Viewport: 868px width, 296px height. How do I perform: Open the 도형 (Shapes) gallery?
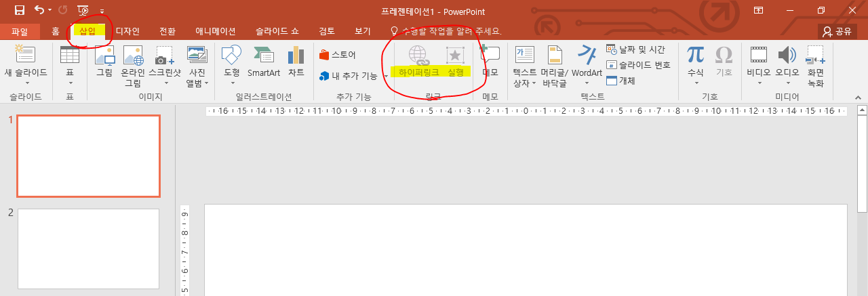coord(231,66)
